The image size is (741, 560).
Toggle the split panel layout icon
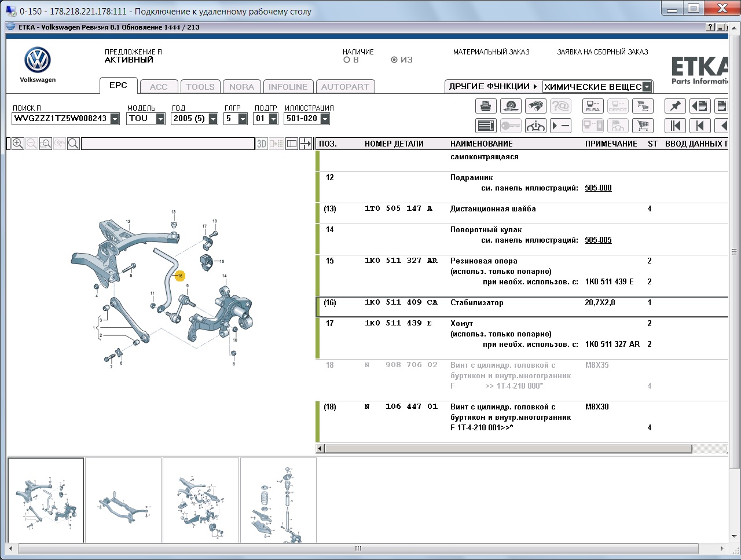(x=292, y=144)
